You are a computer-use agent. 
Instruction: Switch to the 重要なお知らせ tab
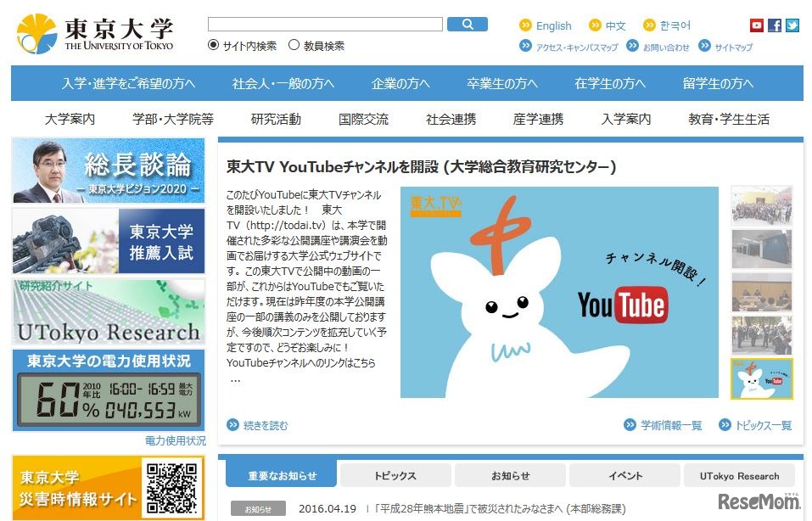pos(282,475)
